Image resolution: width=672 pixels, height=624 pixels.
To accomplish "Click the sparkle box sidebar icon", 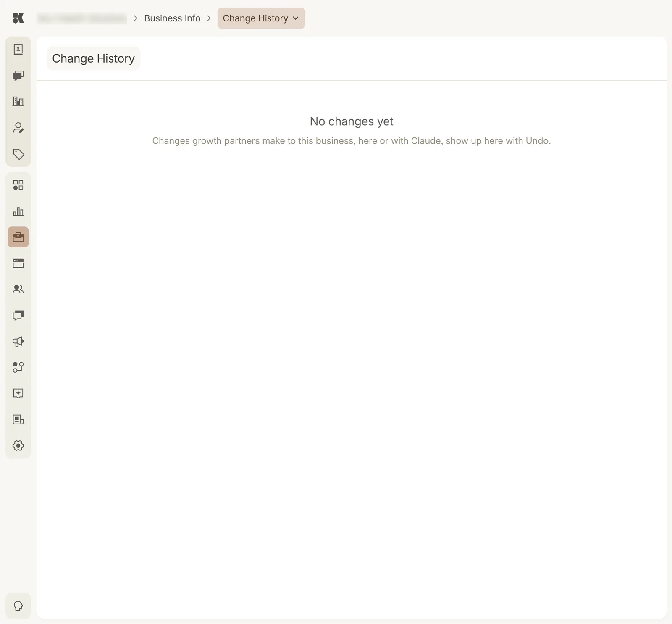I will tap(18, 393).
